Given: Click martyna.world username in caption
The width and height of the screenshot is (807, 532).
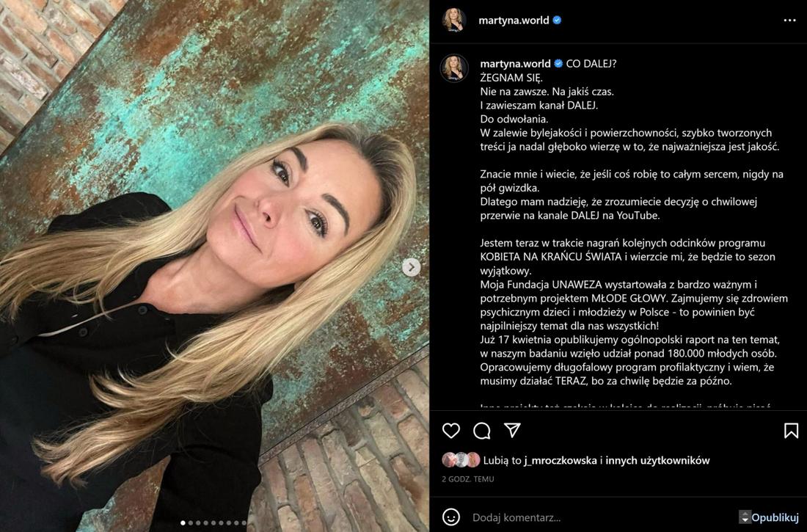Looking at the screenshot, I should pos(515,64).
